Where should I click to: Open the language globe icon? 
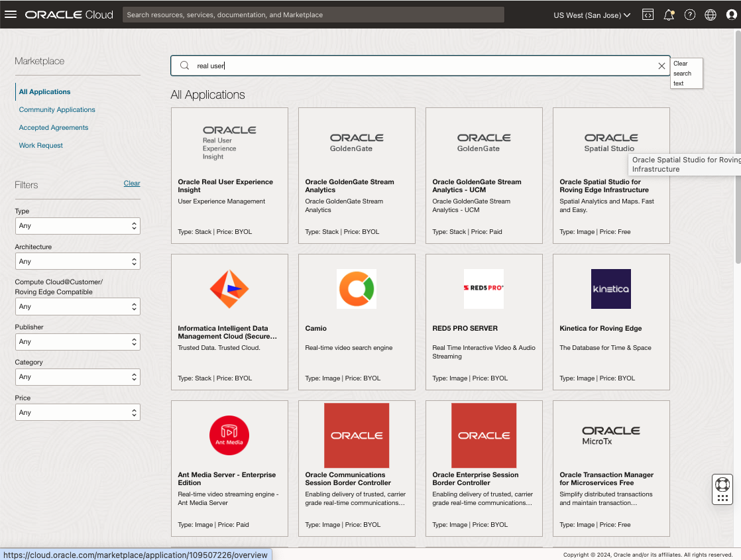tap(711, 15)
